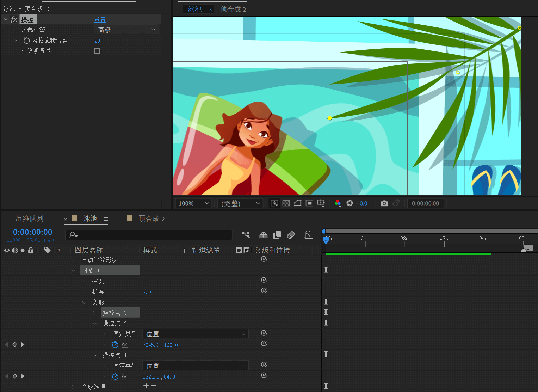Expand the 操控点 3 property group
Image resolution: width=538 pixels, height=392 pixels.
pyautogui.click(x=94, y=313)
